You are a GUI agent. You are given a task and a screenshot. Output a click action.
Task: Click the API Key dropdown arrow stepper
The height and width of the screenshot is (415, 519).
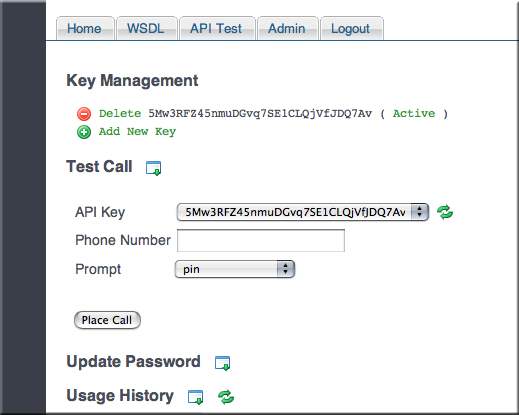[420, 212]
